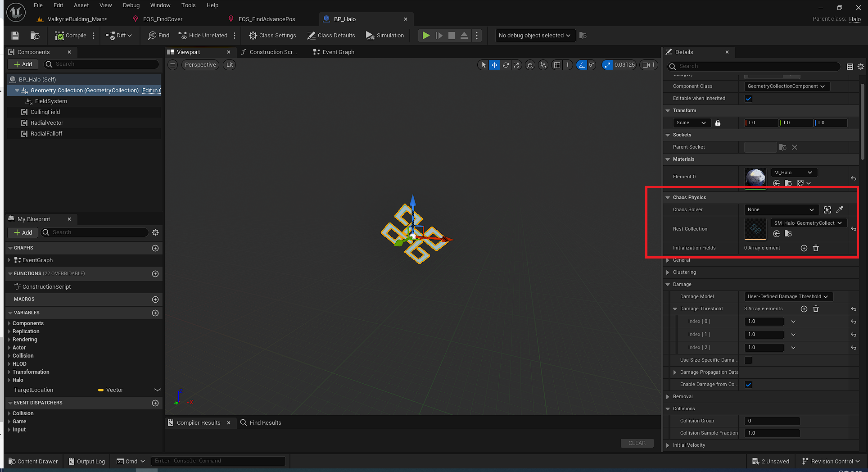
Task: Open the debug object selector dropdown
Action: (535, 36)
